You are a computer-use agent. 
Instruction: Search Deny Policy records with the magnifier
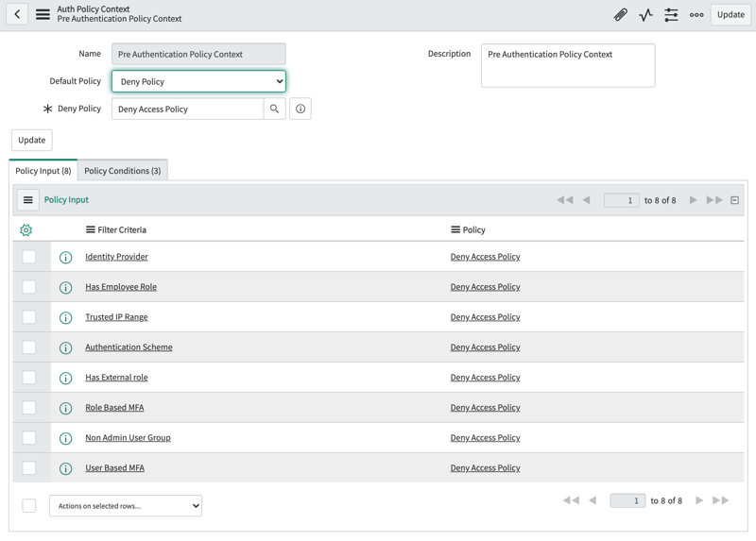click(274, 109)
